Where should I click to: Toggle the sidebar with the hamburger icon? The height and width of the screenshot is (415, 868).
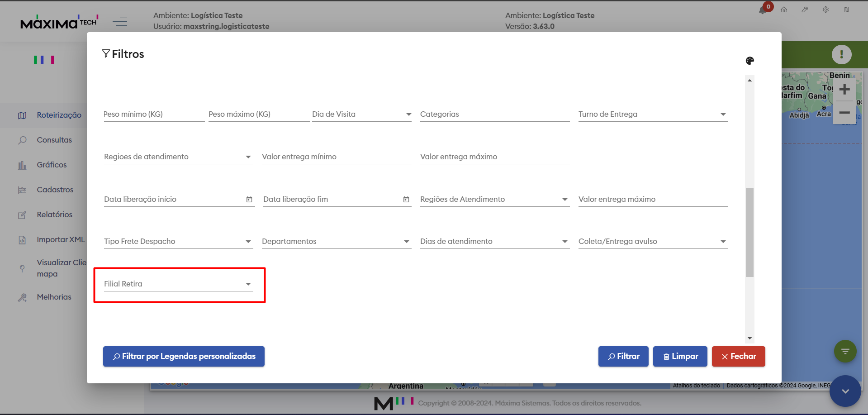point(120,21)
